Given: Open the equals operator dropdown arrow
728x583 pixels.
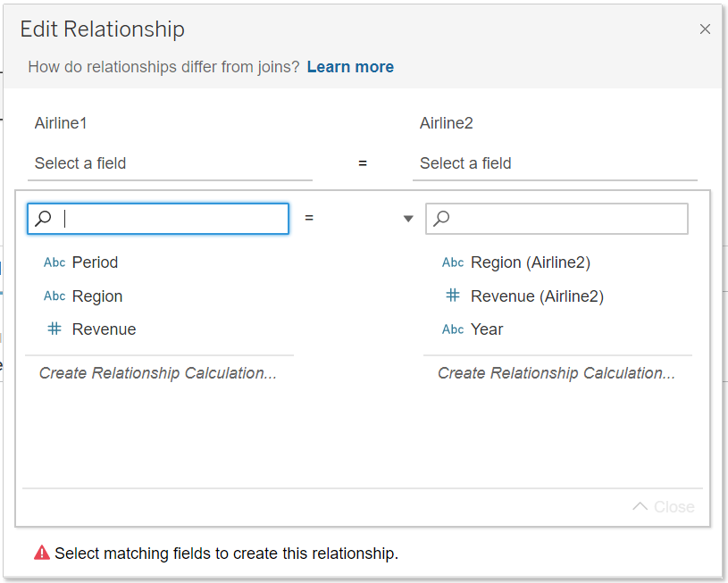Looking at the screenshot, I should (408, 219).
